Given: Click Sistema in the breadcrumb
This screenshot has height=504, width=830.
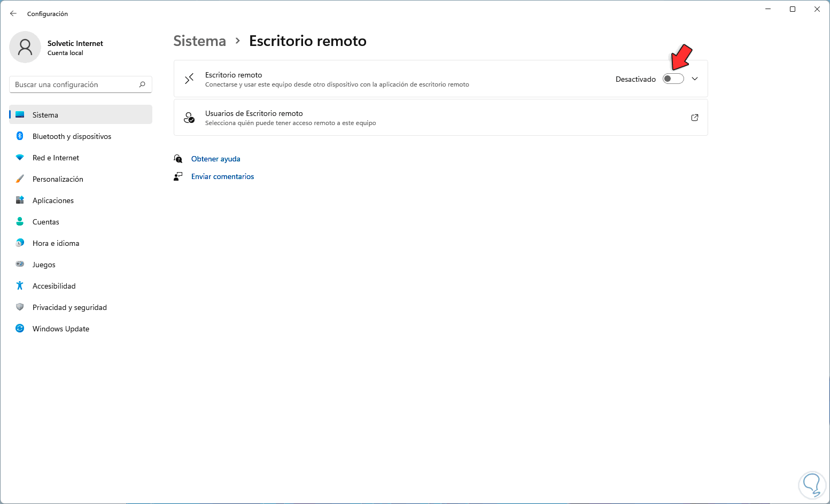Looking at the screenshot, I should tap(199, 41).
